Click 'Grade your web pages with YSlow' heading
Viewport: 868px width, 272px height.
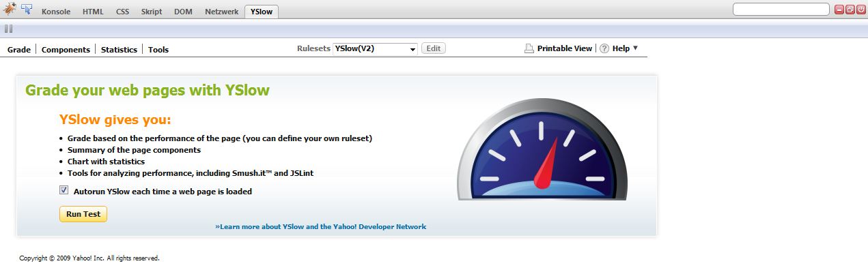pos(148,91)
